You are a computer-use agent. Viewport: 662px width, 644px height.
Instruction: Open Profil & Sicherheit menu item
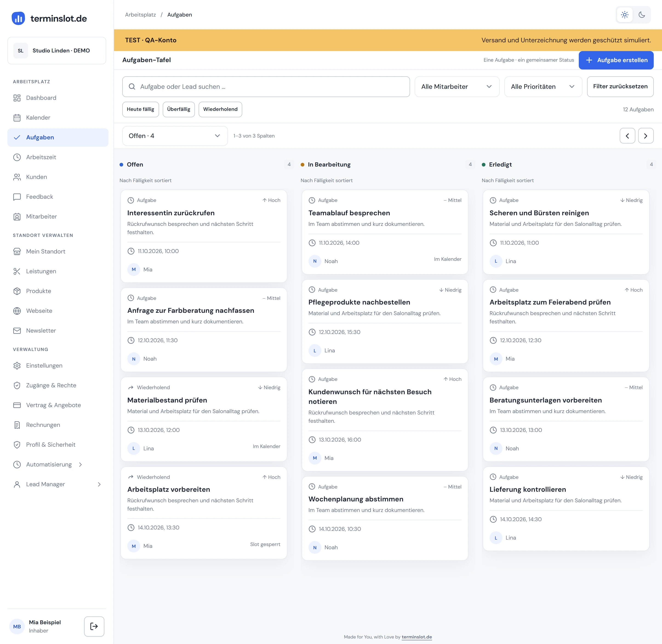click(x=58, y=445)
